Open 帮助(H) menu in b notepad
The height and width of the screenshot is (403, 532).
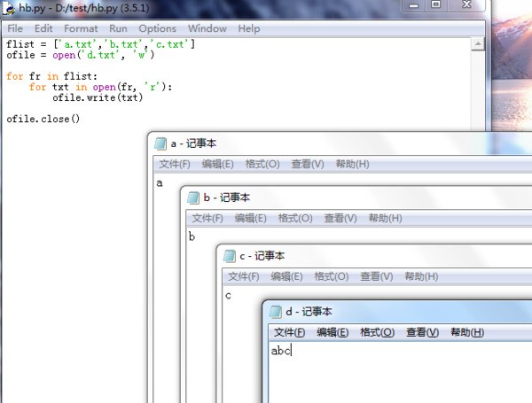pos(386,218)
